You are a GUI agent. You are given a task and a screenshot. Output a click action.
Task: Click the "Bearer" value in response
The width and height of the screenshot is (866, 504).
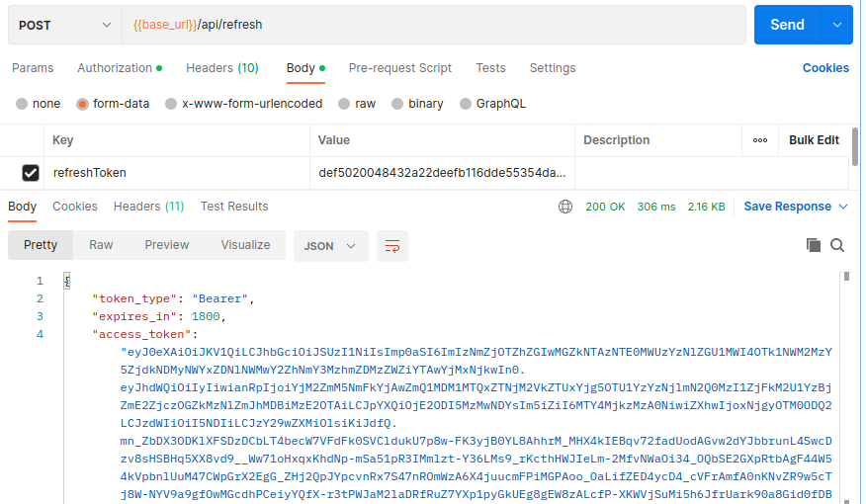(220, 298)
